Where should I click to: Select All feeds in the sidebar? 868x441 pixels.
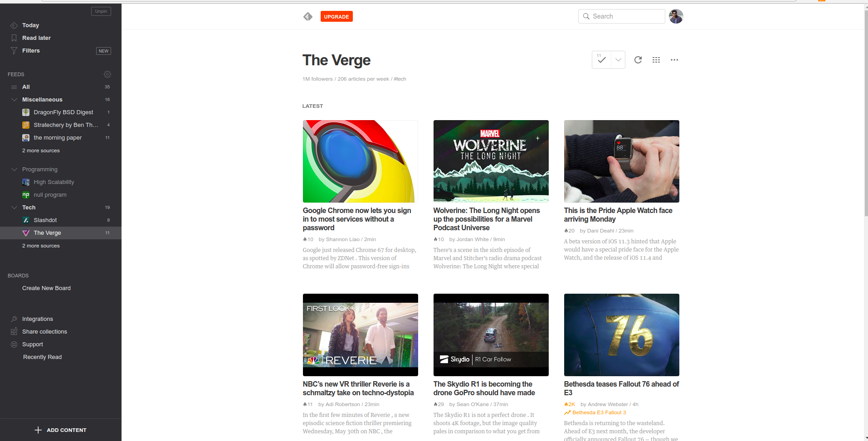[x=26, y=87]
